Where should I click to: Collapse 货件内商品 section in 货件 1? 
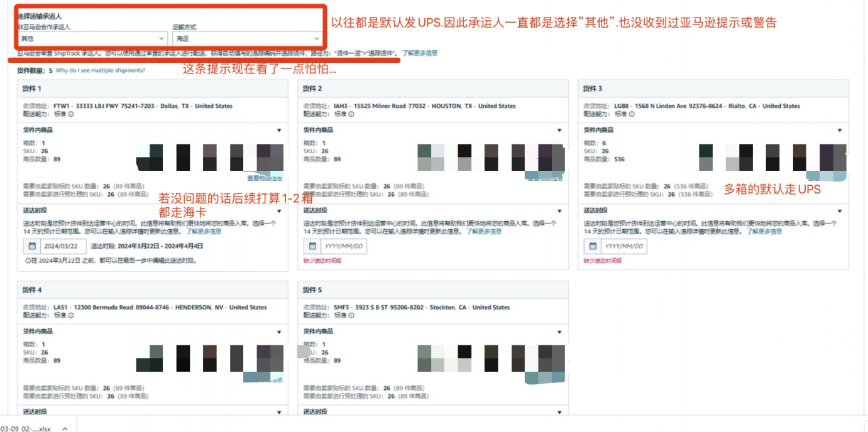279,131
